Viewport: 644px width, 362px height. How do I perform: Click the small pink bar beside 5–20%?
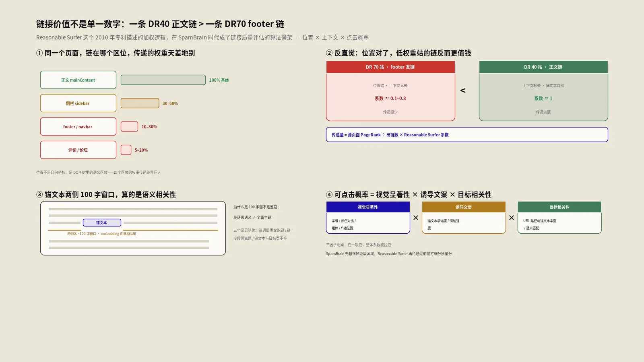(x=126, y=150)
